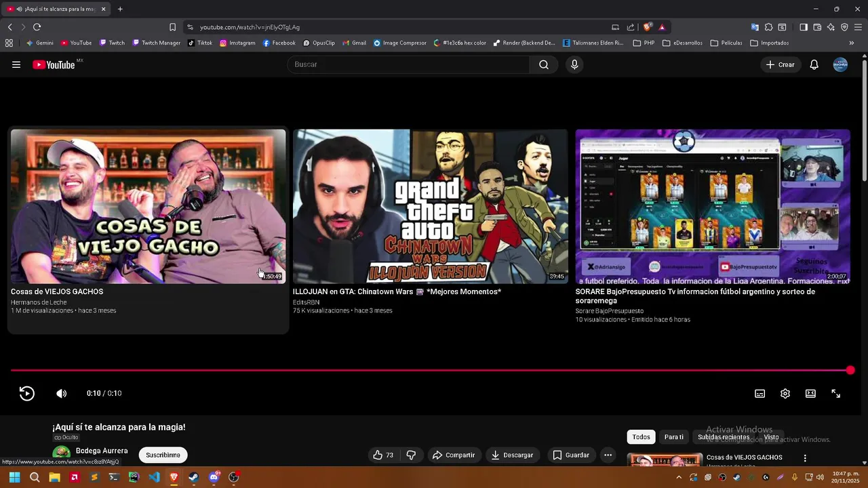
Task: Click channel name 'Hermanos de Leche'
Action: click(39, 302)
